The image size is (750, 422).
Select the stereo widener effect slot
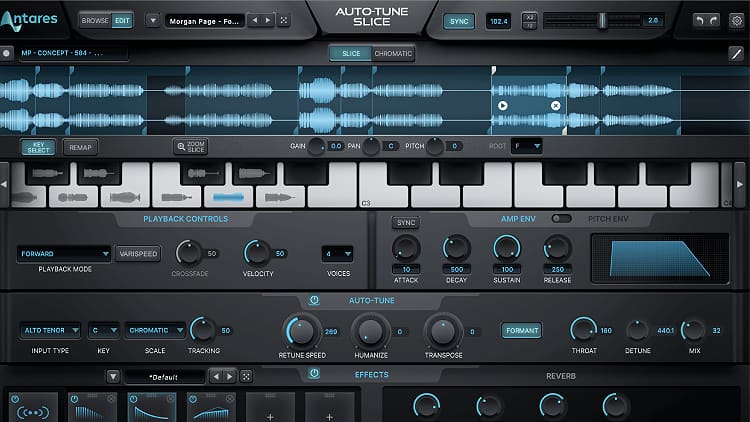[x=33, y=408]
